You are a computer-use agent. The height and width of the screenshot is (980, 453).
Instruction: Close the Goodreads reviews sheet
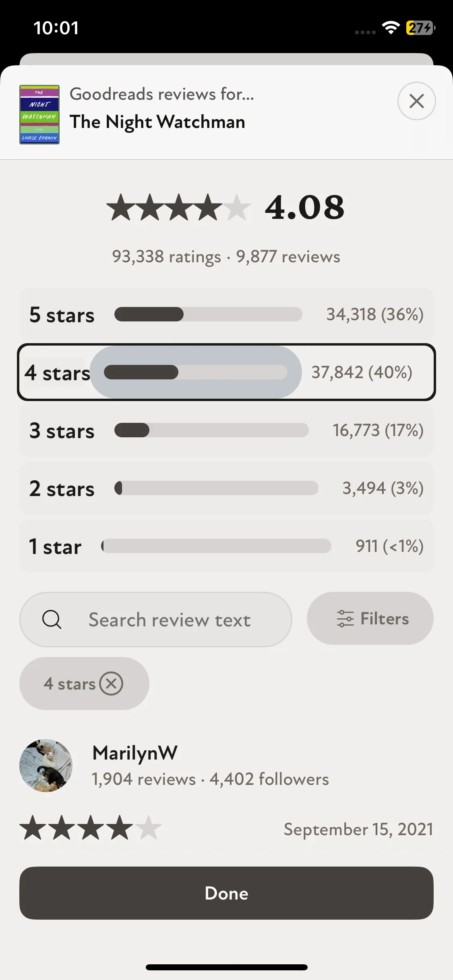[x=416, y=101]
